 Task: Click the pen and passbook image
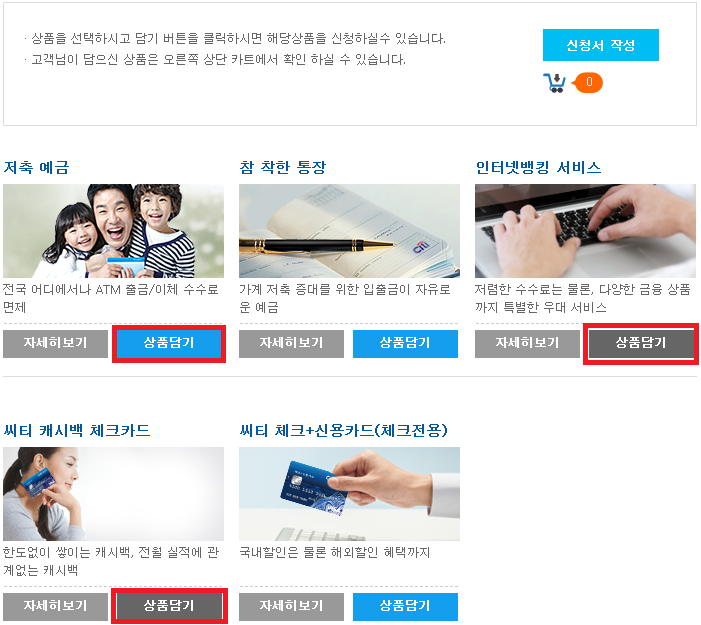point(349,231)
